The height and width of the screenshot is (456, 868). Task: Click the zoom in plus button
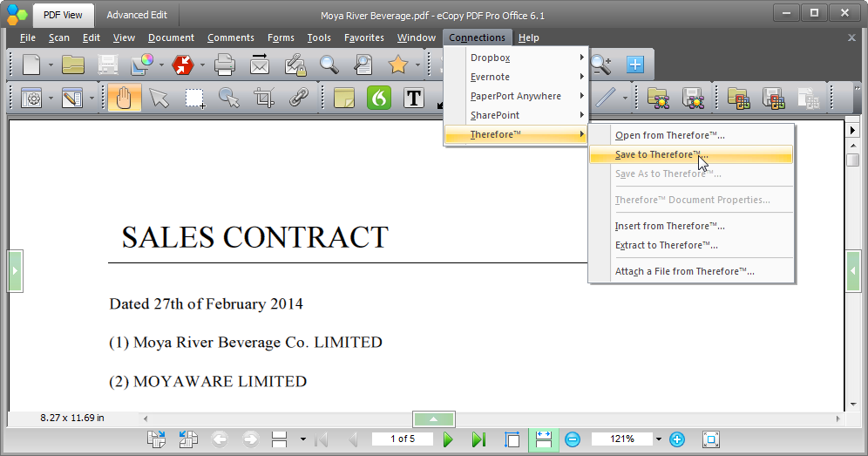(x=677, y=439)
